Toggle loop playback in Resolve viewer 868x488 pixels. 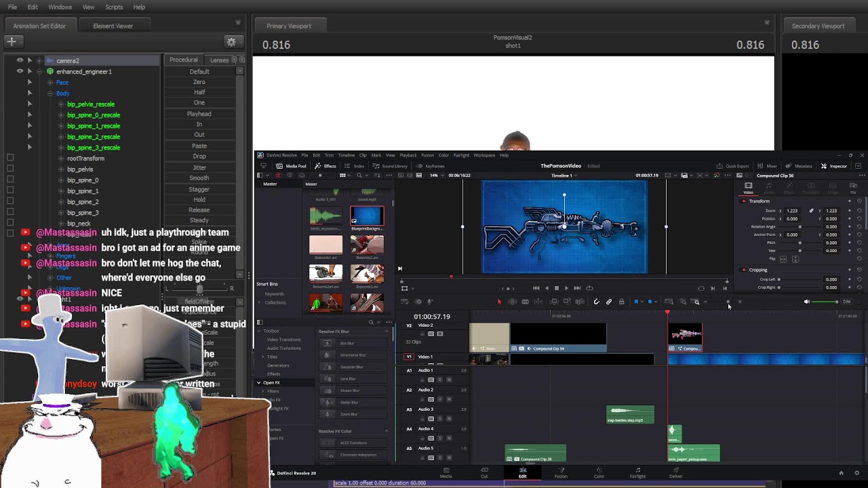click(x=589, y=288)
